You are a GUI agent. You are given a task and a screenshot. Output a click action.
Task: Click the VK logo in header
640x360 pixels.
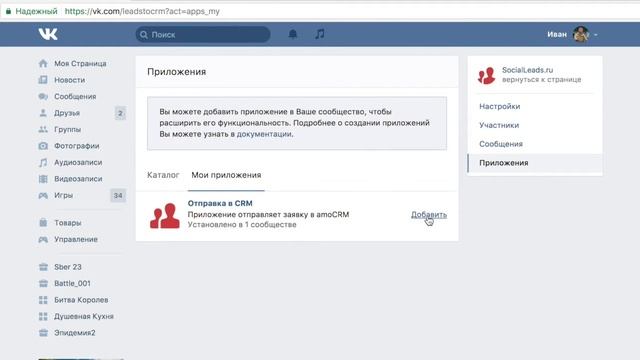(48, 34)
